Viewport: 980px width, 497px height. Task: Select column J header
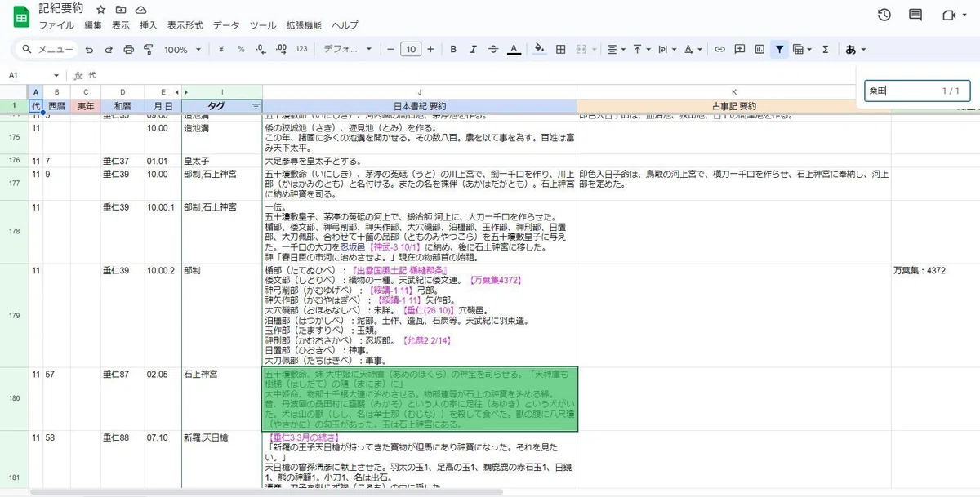420,91
